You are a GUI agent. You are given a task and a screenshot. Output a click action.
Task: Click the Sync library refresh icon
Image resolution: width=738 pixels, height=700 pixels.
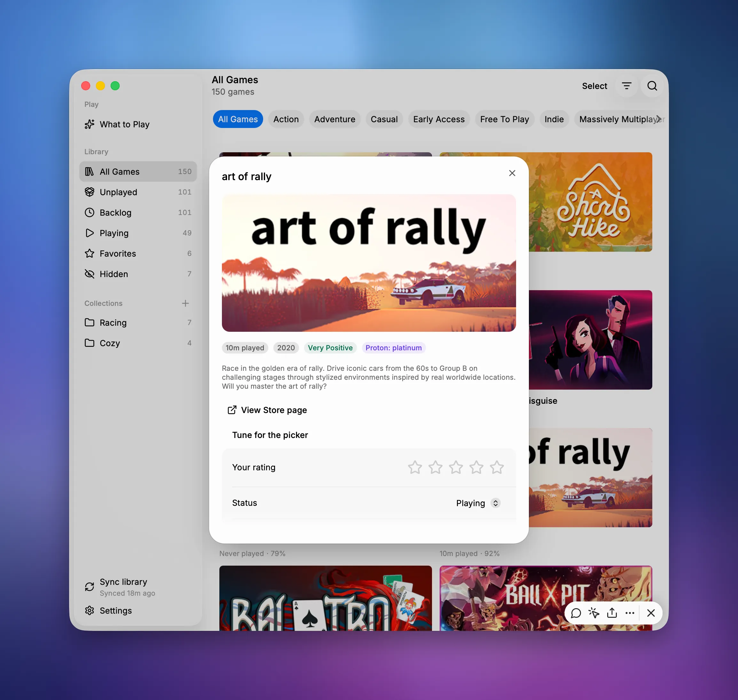pyautogui.click(x=90, y=587)
